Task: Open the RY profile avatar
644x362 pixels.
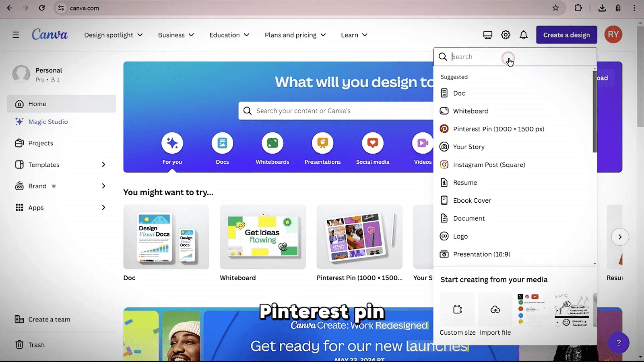Action: point(613,35)
